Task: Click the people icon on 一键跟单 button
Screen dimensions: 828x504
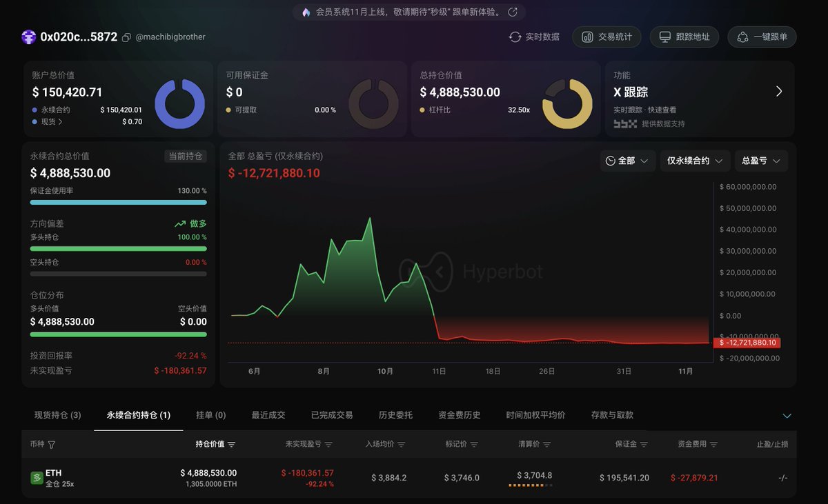Action: [x=742, y=37]
